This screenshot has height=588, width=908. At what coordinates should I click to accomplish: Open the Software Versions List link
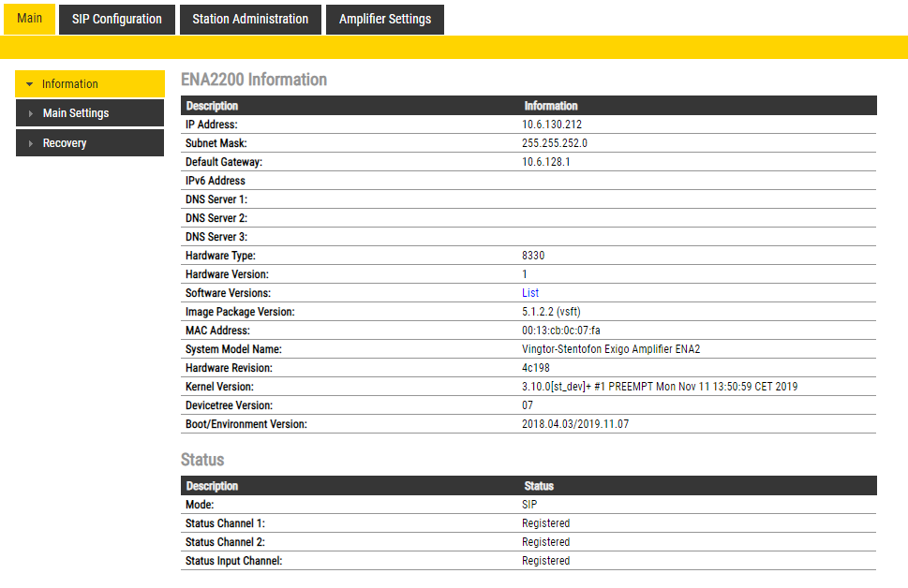pyautogui.click(x=530, y=293)
